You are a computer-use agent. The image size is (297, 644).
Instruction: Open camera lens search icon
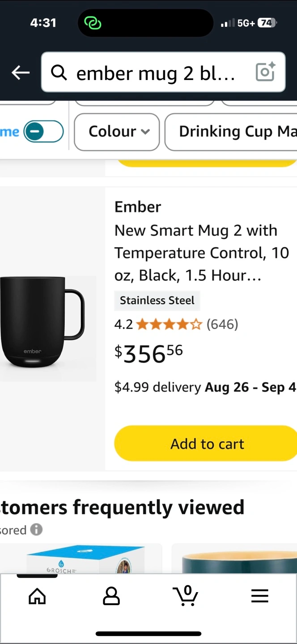click(265, 72)
